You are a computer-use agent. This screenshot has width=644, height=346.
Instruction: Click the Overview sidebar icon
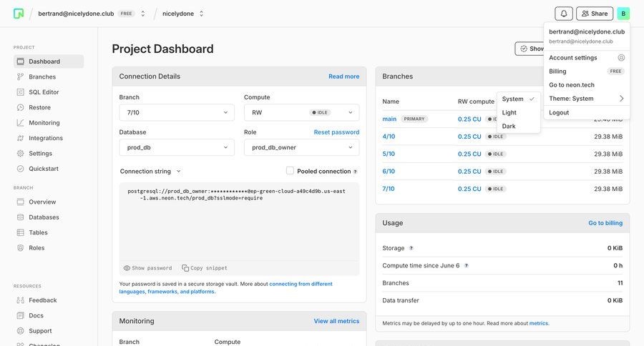tap(21, 202)
